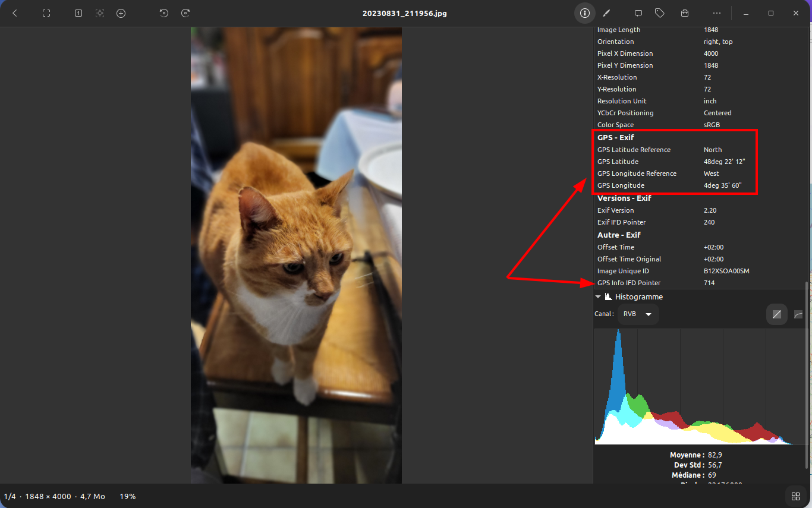Open the RVB channel dropdown

tap(638, 314)
